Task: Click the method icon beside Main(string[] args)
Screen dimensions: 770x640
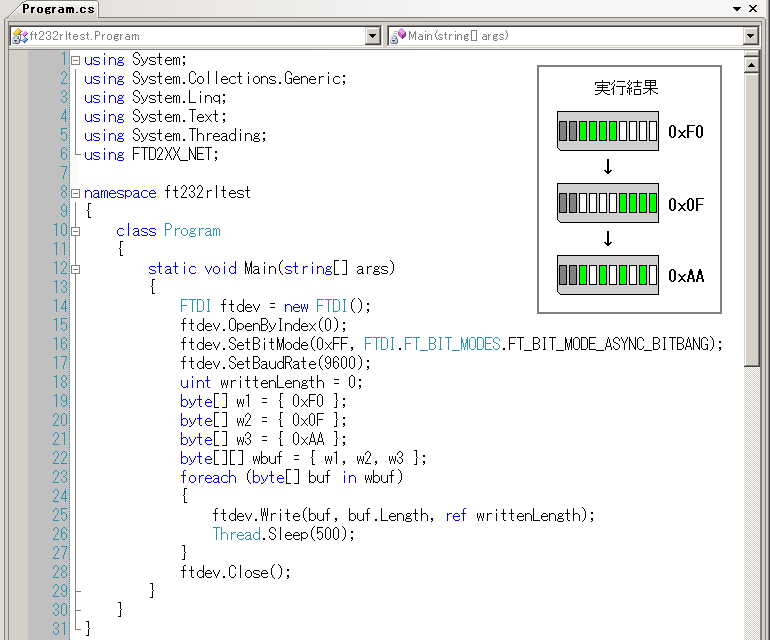Action: (398, 36)
